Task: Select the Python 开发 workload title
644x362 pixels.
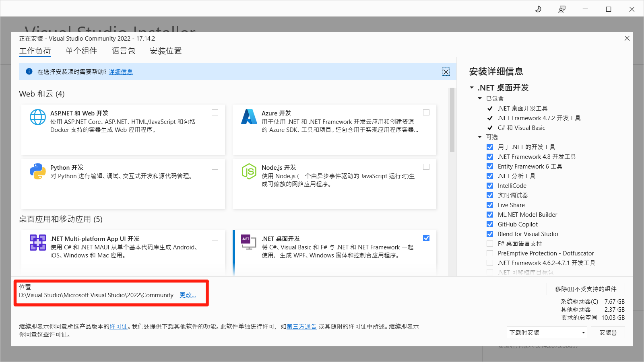Action: click(x=67, y=168)
